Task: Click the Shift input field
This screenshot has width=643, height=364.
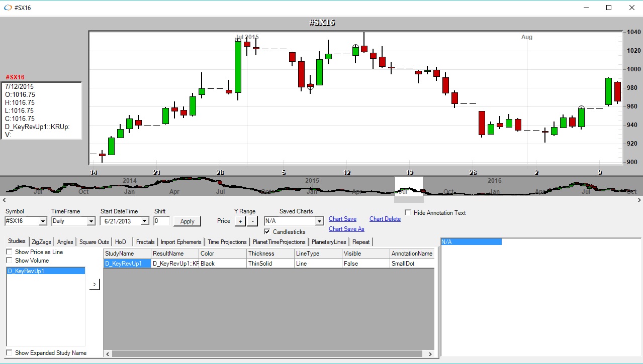Action: click(161, 221)
